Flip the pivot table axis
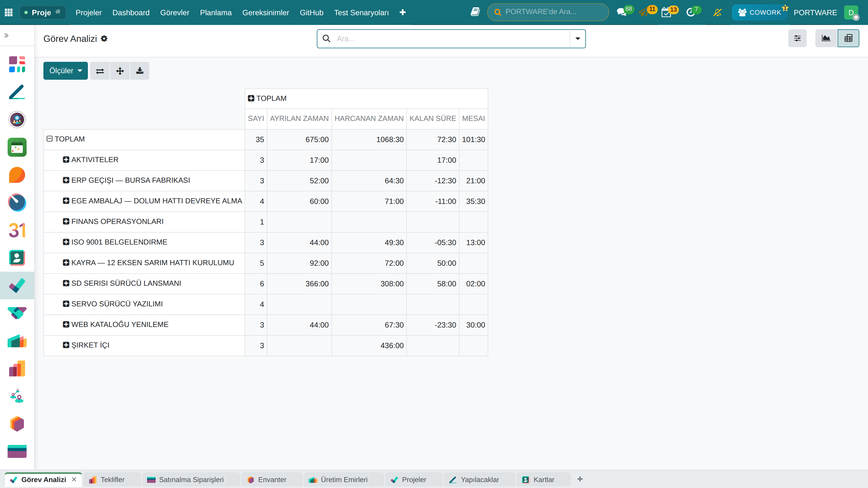The image size is (868, 488). coord(100,71)
